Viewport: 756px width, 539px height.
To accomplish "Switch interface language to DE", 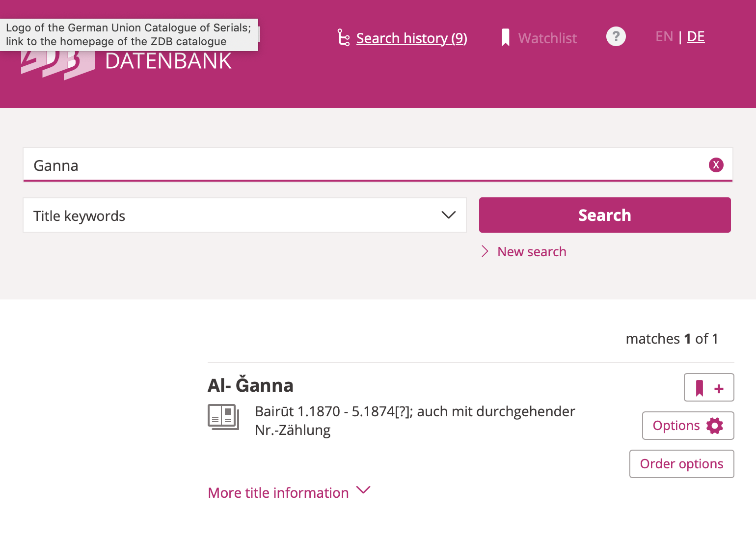I will point(696,36).
